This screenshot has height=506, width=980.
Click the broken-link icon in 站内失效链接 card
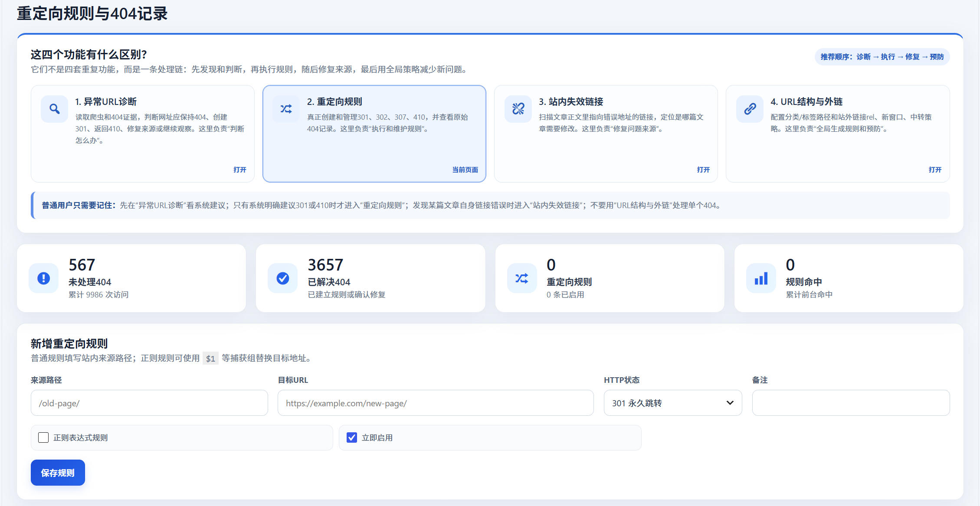tap(518, 109)
